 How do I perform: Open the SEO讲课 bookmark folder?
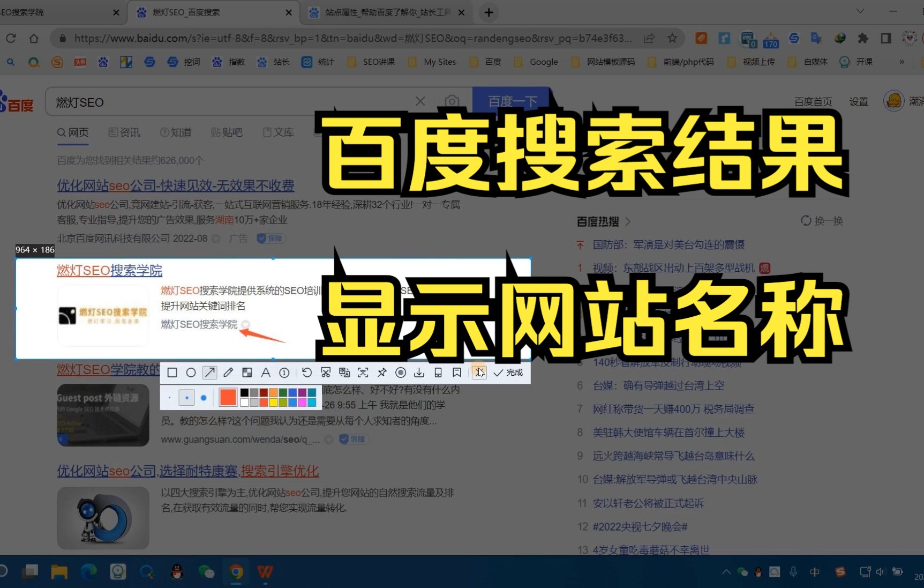[x=371, y=62]
